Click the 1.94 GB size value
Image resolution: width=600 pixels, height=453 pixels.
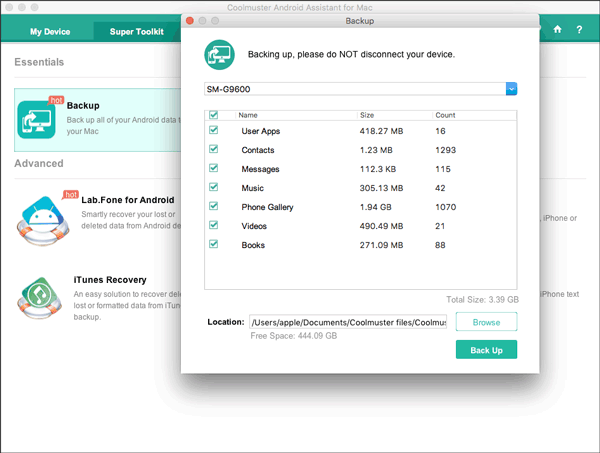point(375,207)
